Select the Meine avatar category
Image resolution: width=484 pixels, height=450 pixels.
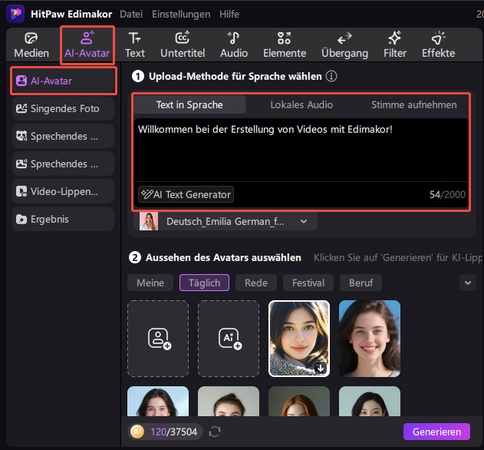(150, 283)
